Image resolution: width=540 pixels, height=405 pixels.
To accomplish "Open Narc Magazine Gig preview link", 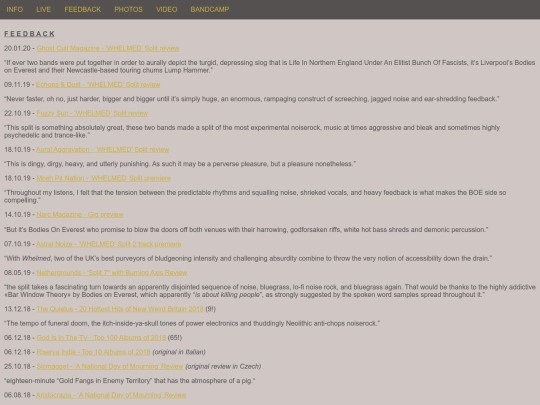I will pos(80,215).
